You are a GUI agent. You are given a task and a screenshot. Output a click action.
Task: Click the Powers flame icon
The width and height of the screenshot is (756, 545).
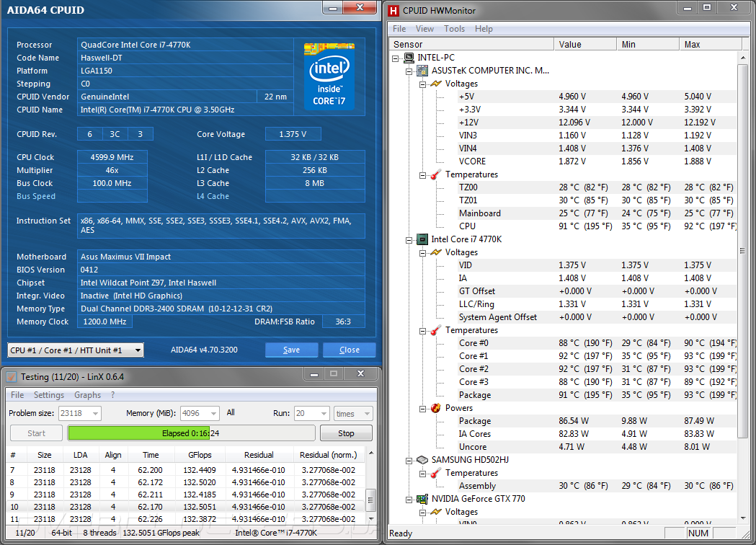tap(436, 408)
